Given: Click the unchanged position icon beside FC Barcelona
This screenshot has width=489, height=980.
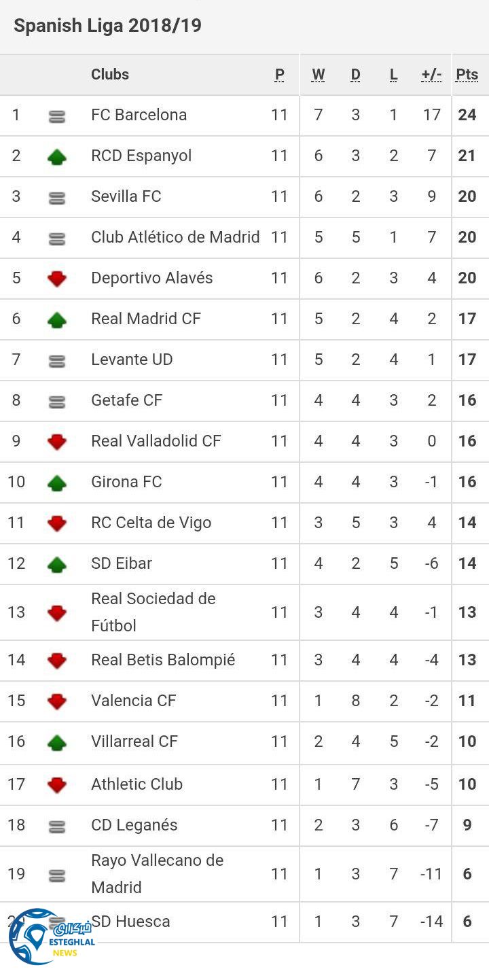Looking at the screenshot, I should (57, 117).
